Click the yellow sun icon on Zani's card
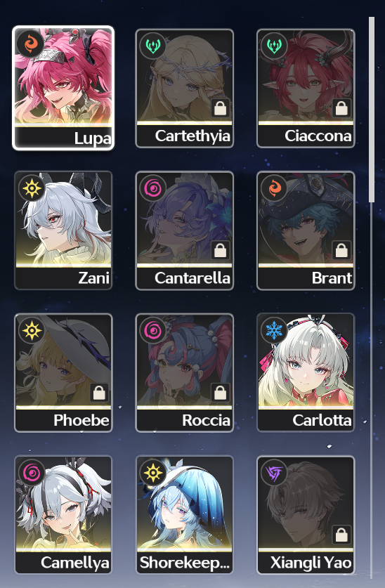This screenshot has height=588, width=385. (32, 187)
